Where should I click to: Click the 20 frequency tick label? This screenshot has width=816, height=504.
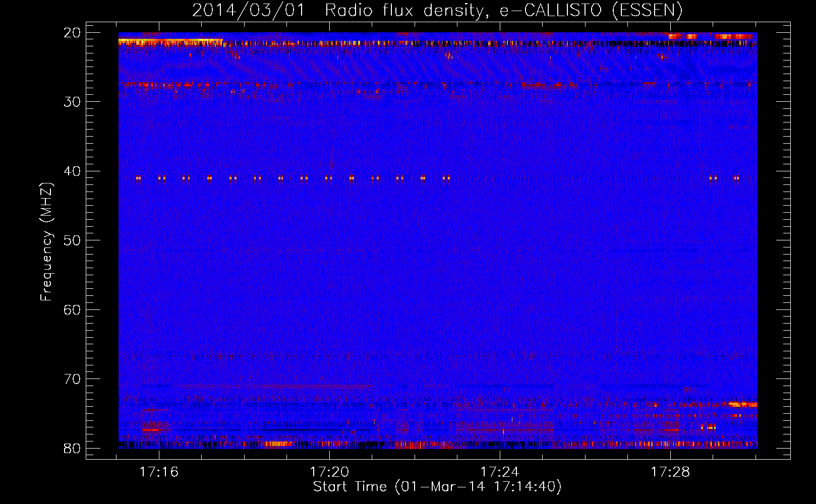tap(72, 33)
